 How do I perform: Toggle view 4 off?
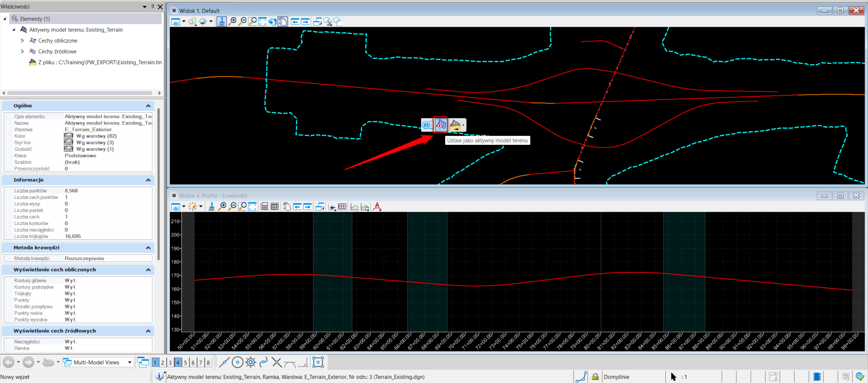pyautogui.click(x=178, y=363)
